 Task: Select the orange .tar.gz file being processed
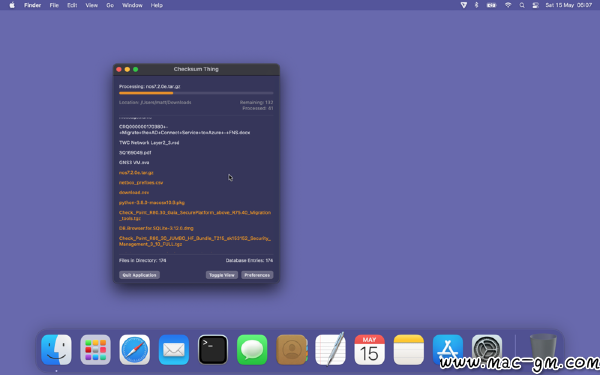coord(136,173)
